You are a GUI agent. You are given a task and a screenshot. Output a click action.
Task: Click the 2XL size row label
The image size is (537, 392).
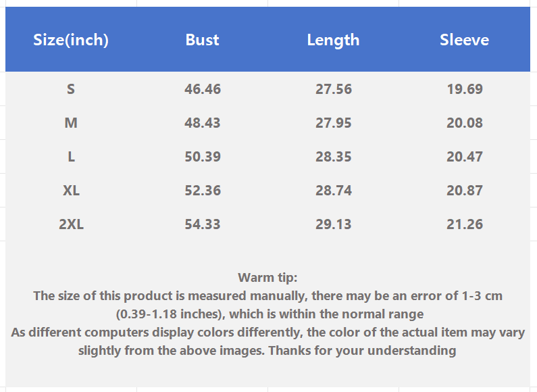71,224
